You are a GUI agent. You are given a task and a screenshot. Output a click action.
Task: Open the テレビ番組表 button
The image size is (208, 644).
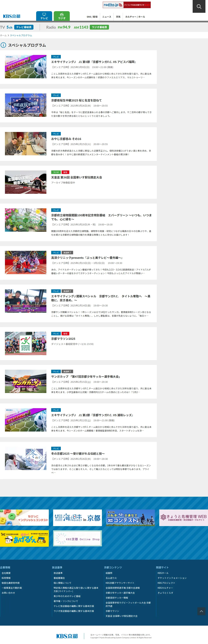coord(24,27)
